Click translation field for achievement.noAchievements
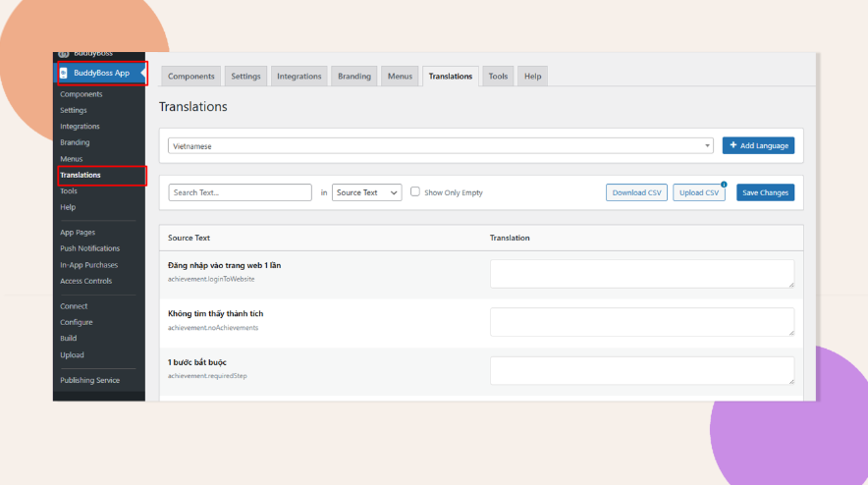This screenshot has width=868, height=485. [x=642, y=322]
